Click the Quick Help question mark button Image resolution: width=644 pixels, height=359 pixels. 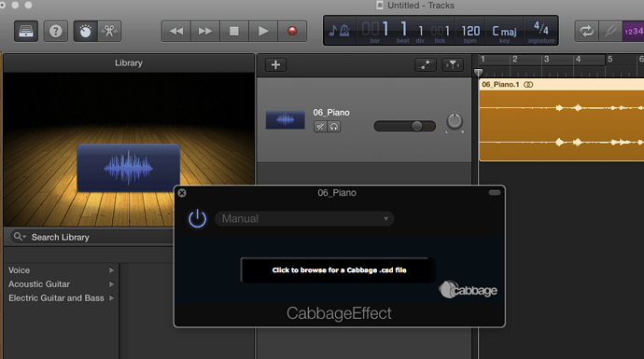tap(55, 31)
